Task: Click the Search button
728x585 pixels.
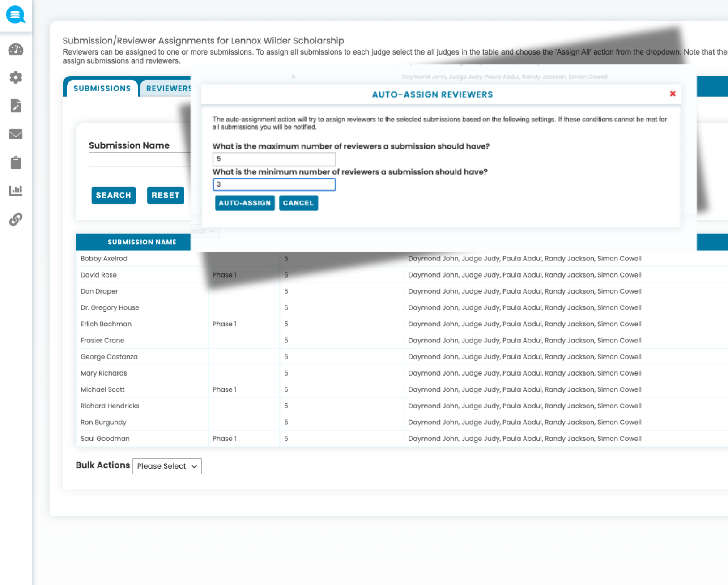Action: coord(113,195)
